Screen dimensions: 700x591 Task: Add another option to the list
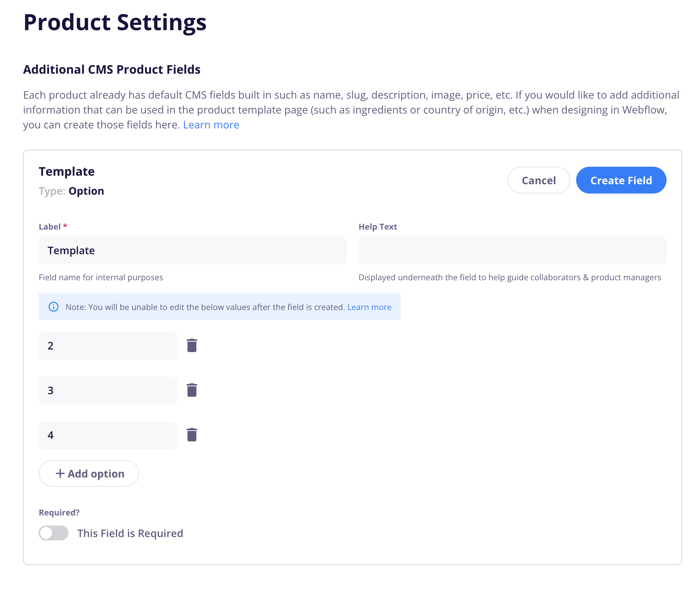pos(89,473)
